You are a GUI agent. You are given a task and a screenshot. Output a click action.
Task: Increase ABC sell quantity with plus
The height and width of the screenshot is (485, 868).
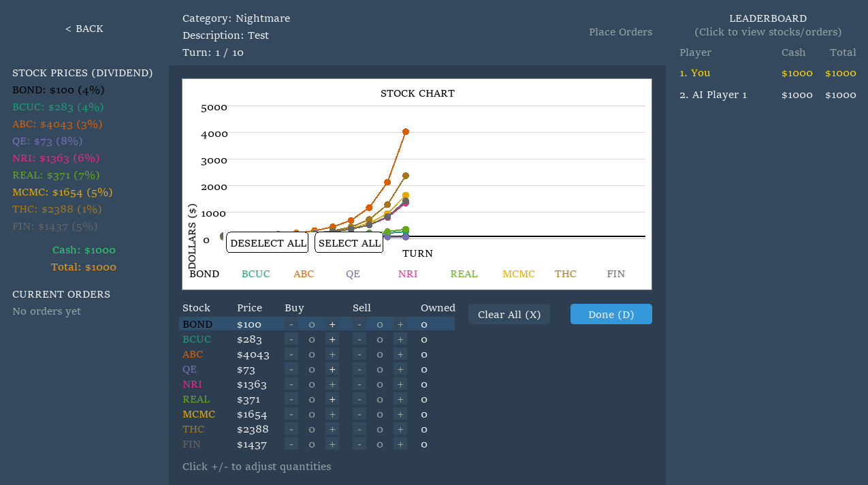point(400,354)
